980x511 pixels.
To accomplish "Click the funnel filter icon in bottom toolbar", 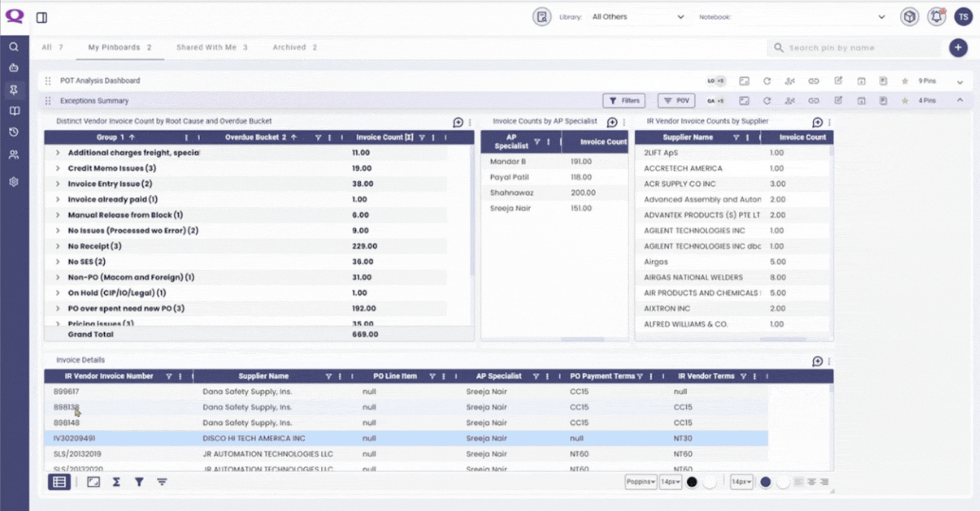I will pos(139,482).
